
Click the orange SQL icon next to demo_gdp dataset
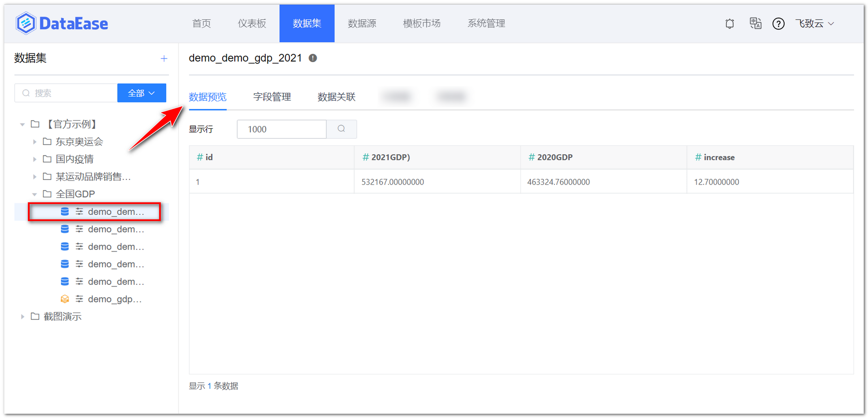point(65,299)
